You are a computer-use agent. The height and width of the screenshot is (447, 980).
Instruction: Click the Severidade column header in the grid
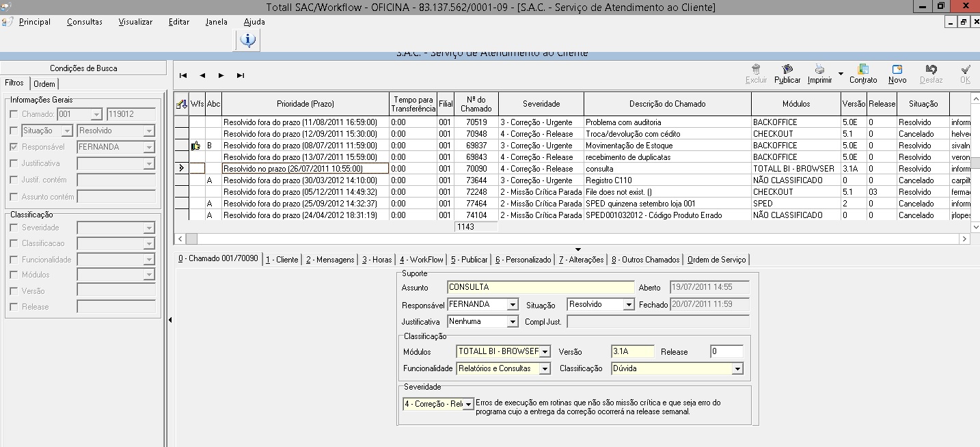(x=541, y=104)
